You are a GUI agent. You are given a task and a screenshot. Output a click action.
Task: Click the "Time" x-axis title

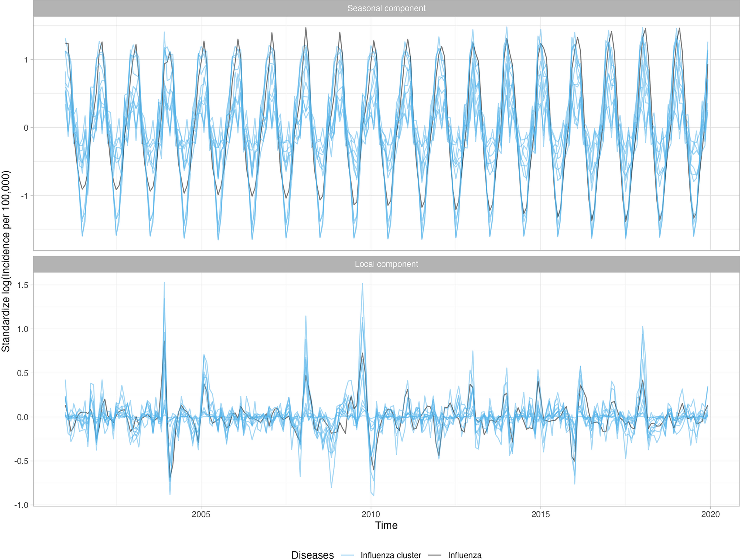[386, 525]
